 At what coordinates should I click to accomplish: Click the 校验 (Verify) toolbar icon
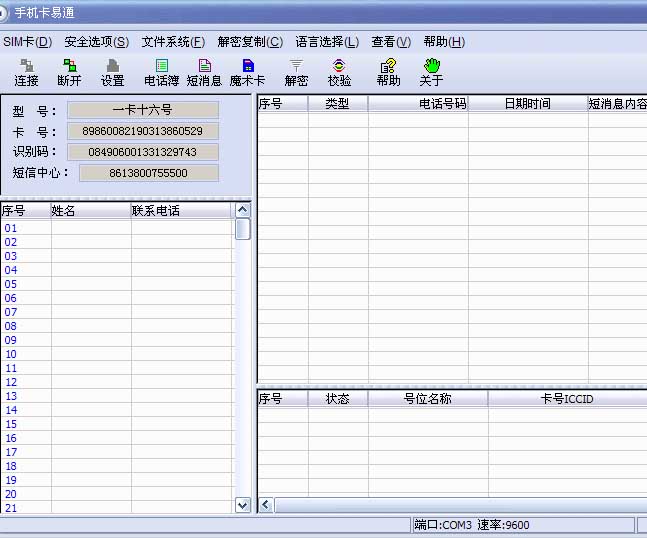[339, 73]
